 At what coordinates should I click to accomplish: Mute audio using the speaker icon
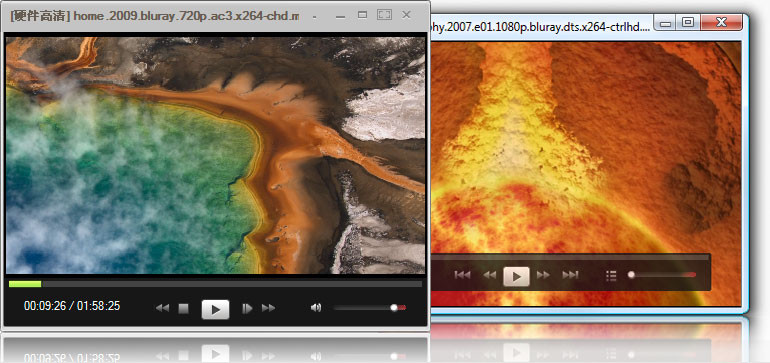tap(316, 308)
